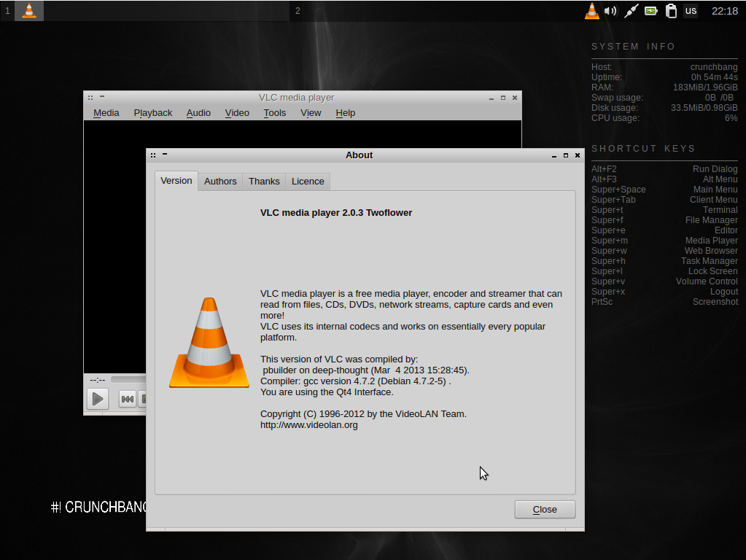This screenshot has width=746, height=560.
Task: Click the 'Compiler: gcc version 4.7.2' line
Action: coord(355,381)
